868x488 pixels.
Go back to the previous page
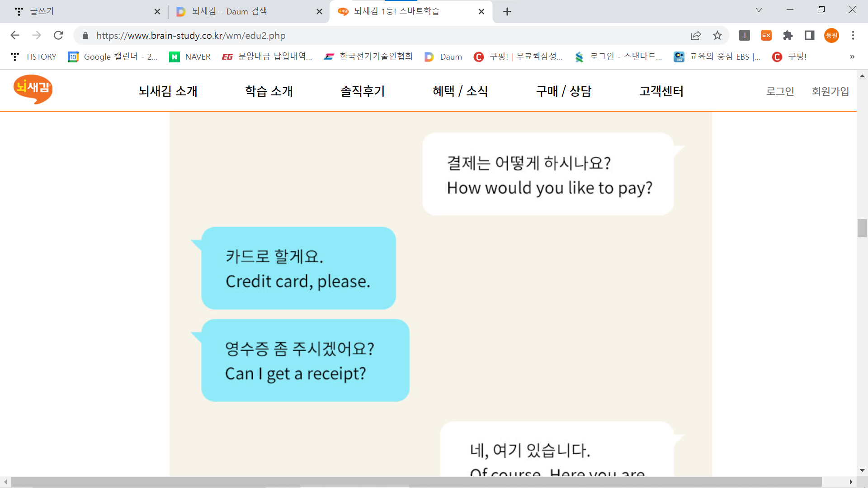click(x=15, y=35)
